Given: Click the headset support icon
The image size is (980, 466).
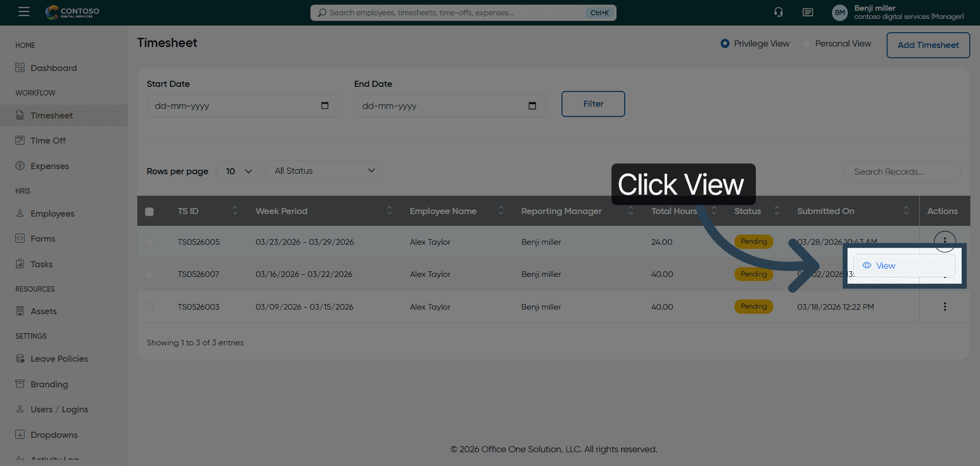Looking at the screenshot, I should pyautogui.click(x=778, y=12).
